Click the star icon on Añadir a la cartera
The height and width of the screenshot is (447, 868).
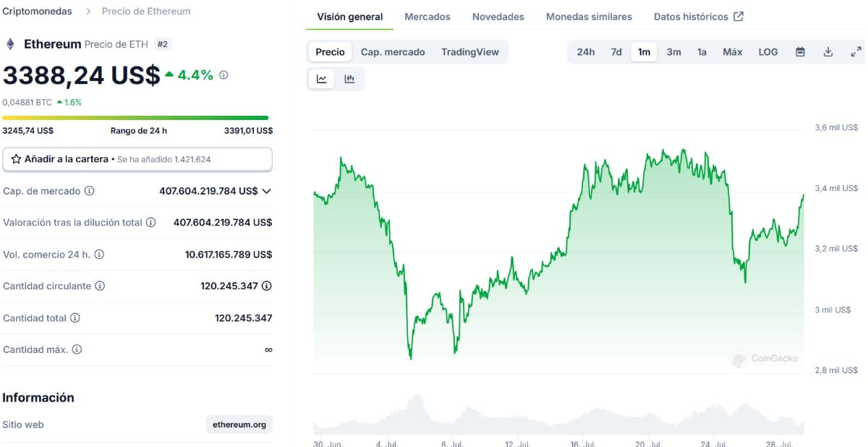click(16, 159)
